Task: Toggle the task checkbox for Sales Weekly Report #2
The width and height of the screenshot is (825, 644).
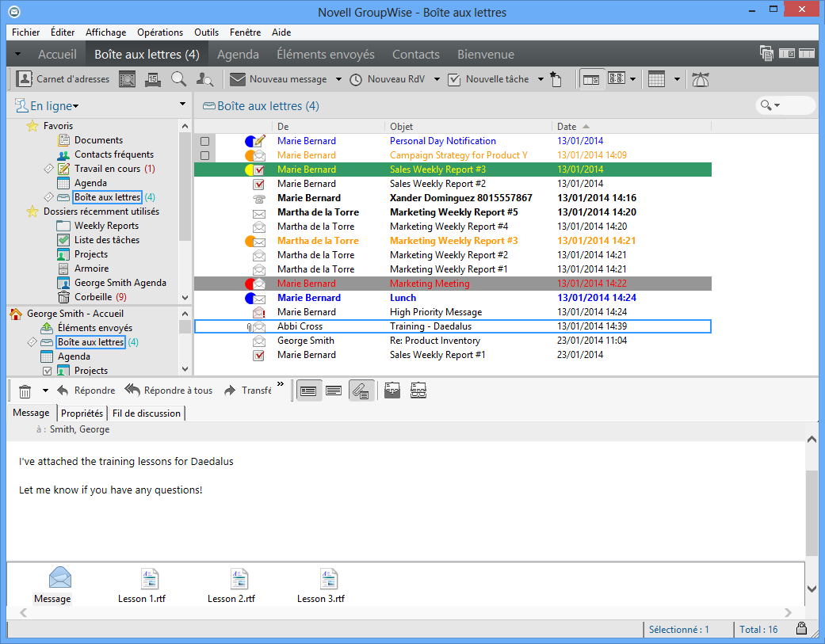Action: coord(259,184)
